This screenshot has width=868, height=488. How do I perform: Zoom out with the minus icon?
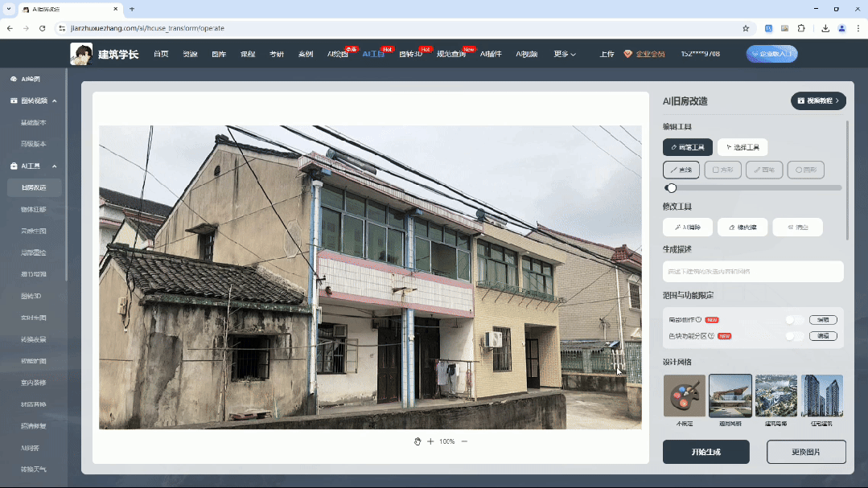[464, 441]
